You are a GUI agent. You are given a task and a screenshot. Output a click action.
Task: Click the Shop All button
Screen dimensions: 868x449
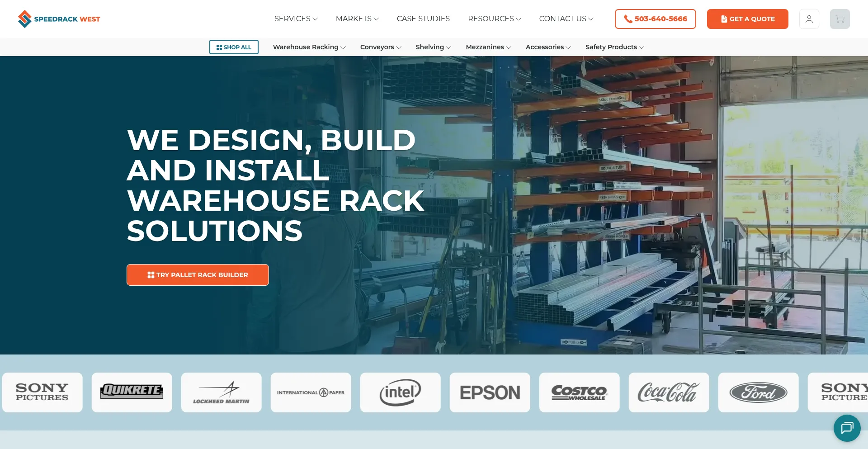pyautogui.click(x=234, y=47)
